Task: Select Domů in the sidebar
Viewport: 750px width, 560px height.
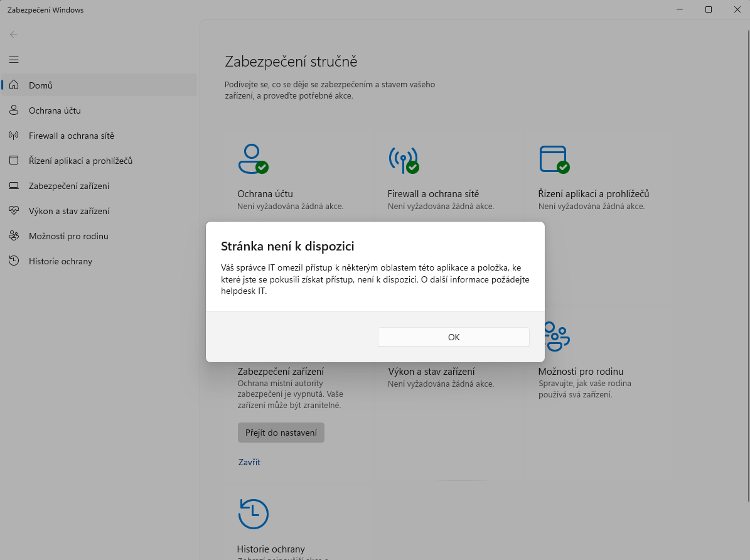Action: tap(100, 85)
